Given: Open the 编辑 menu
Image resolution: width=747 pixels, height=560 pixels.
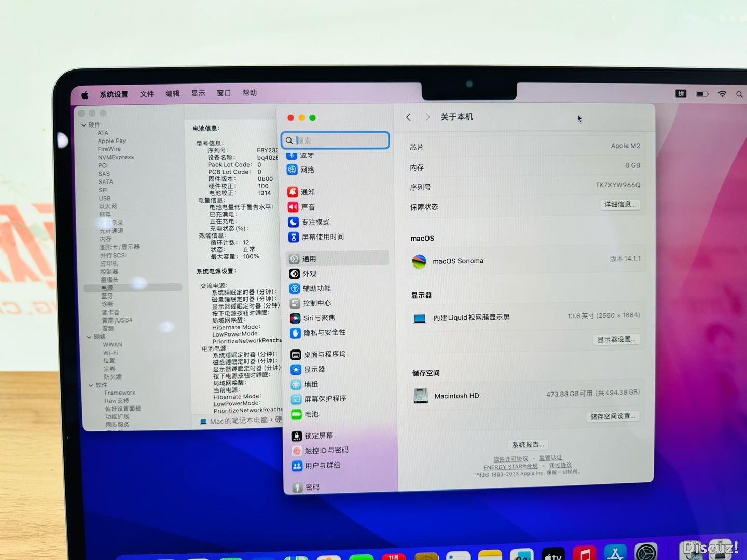Looking at the screenshot, I should tap(173, 93).
